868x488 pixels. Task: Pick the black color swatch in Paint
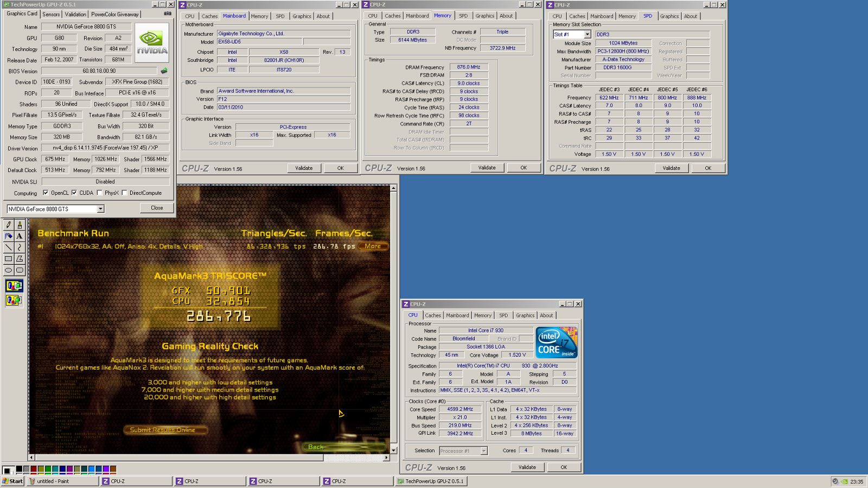19,468
